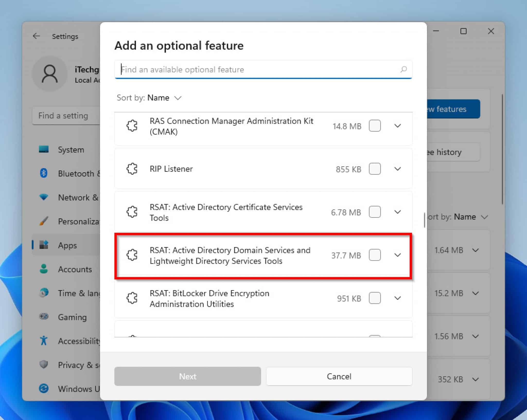The width and height of the screenshot is (527, 420).
Task: Check the RAS Connection Manager Administration Kit box
Action: tap(375, 126)
